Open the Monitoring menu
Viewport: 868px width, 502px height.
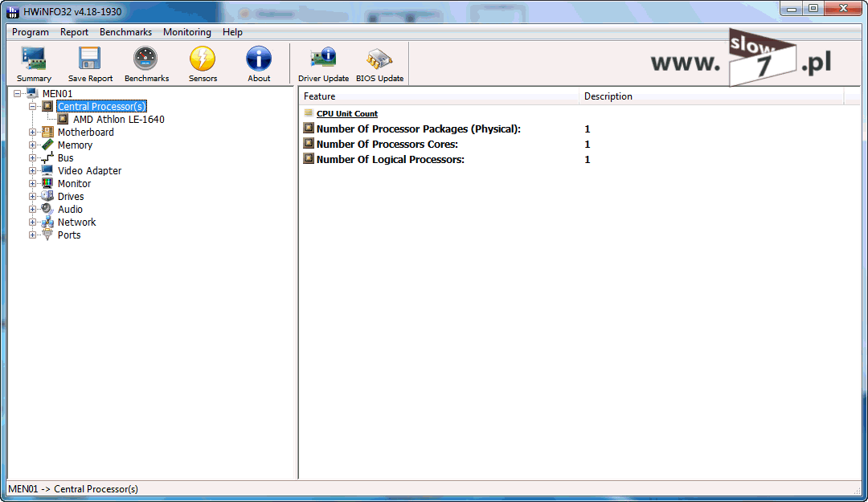click(x=187, y=32)
